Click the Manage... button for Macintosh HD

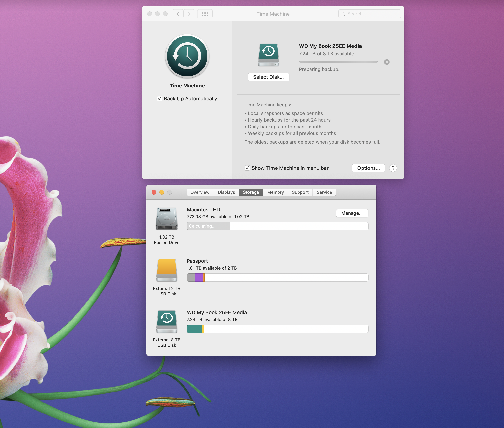(352, 213)
